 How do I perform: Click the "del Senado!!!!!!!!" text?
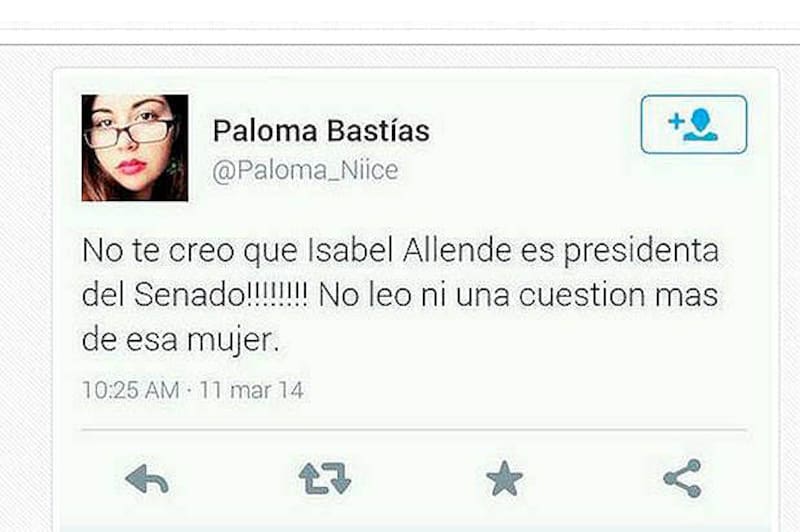point(194,295)
